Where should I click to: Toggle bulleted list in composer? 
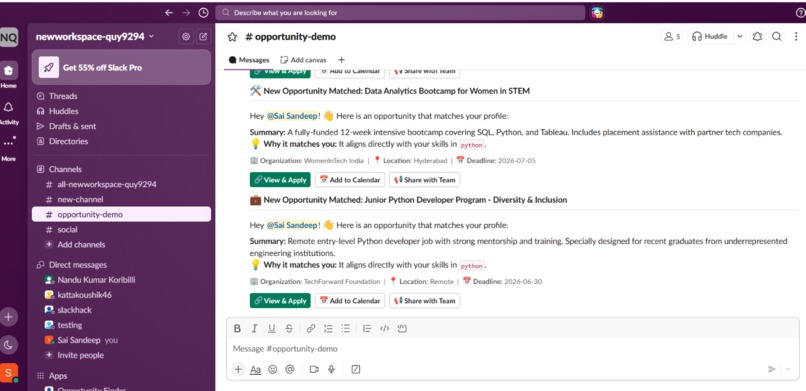point(345,329)
